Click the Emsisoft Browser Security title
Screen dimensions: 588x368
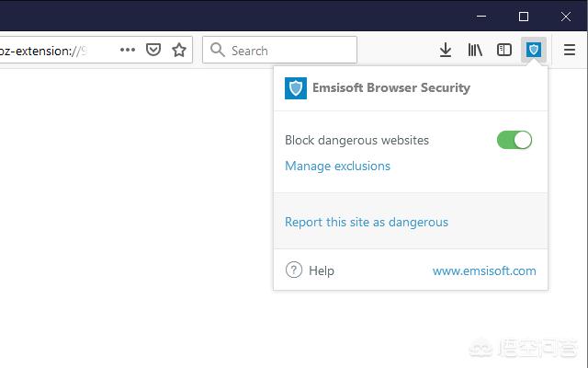pos(391,88)
